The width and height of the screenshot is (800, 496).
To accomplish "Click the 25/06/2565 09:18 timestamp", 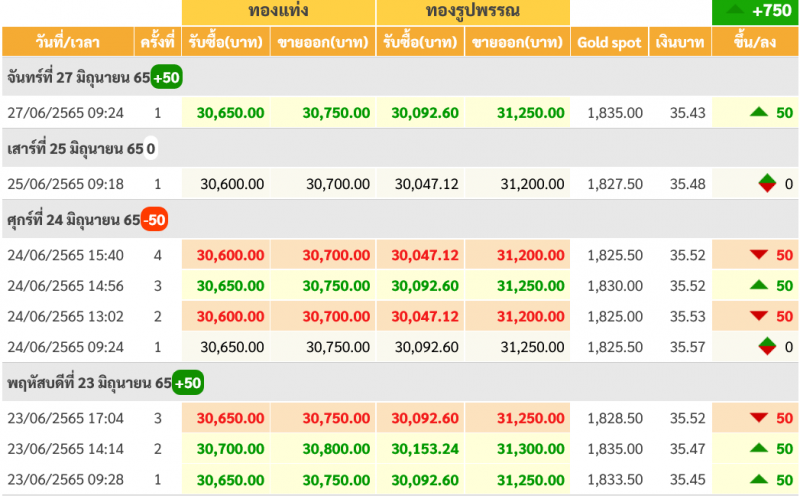I will click(65, 184).
